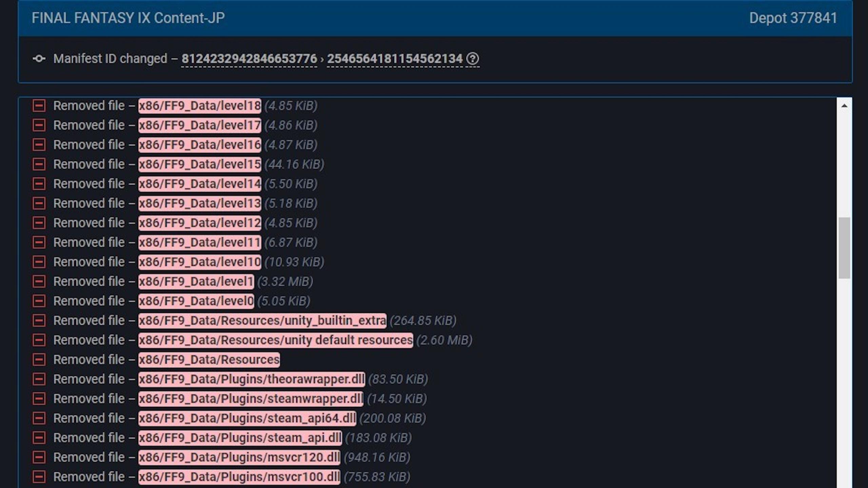Click the removed icon for level17 row
868x488 pixels.
pos(39,125)
